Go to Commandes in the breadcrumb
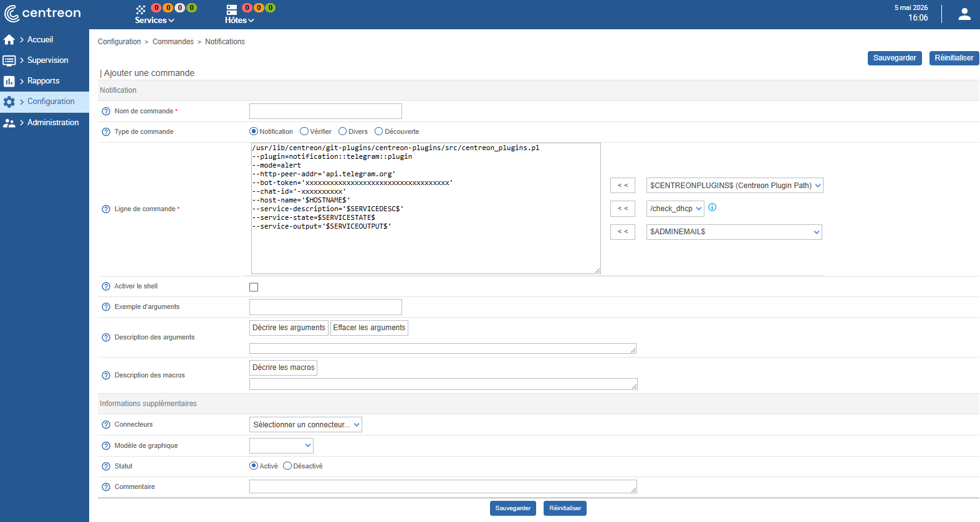This screenshot has height=522, width=980. [173, 42]
